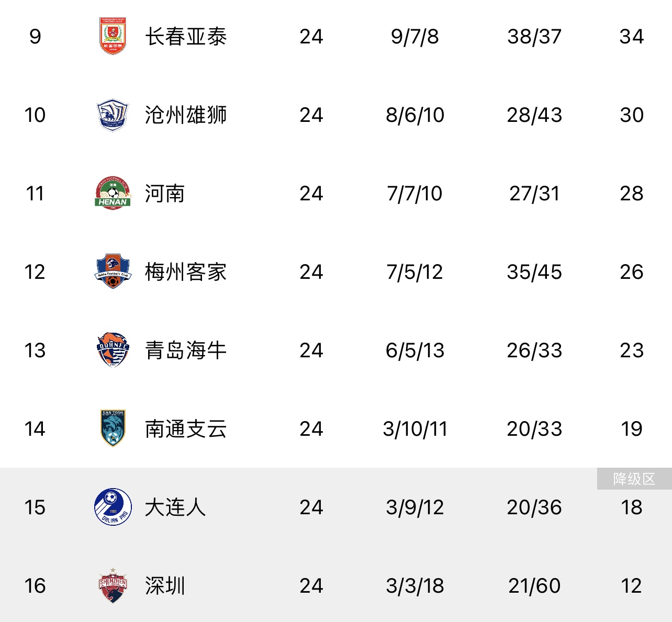Open 沧州雄狮 team name link
Image resolution: width=672 pixels, height=622 pixels.
[x=186, y=115]
